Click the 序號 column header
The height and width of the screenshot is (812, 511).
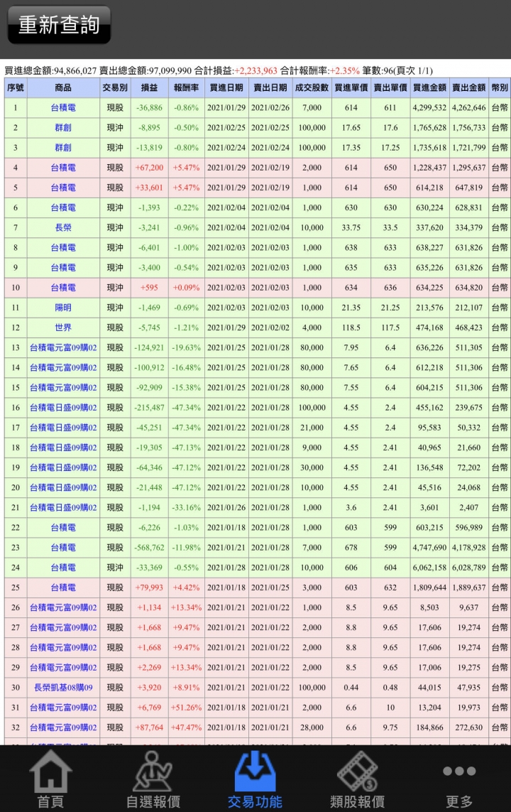click(16, 87)
